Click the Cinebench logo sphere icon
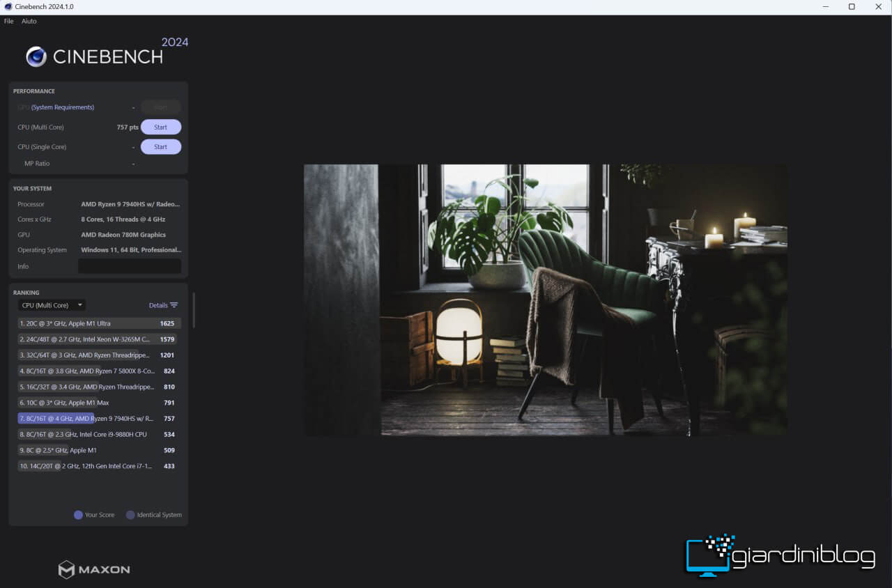 point(36,56)
